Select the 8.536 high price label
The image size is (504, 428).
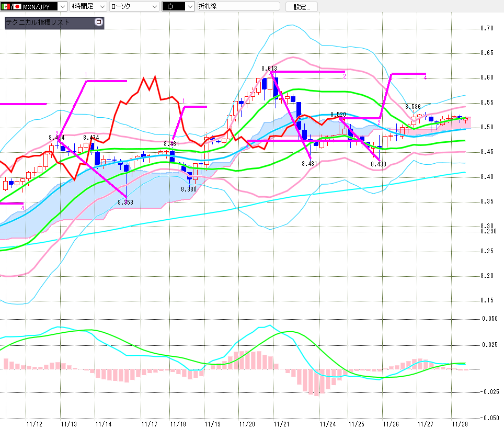413,107
